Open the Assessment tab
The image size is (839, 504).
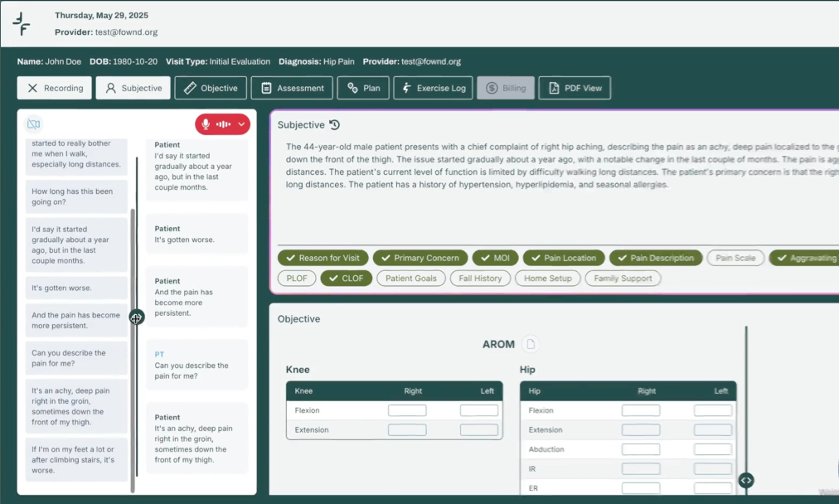coord(292,88)
